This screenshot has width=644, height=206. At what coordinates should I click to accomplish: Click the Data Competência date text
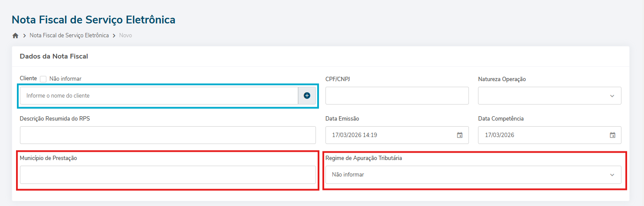(x=499, y=135)
